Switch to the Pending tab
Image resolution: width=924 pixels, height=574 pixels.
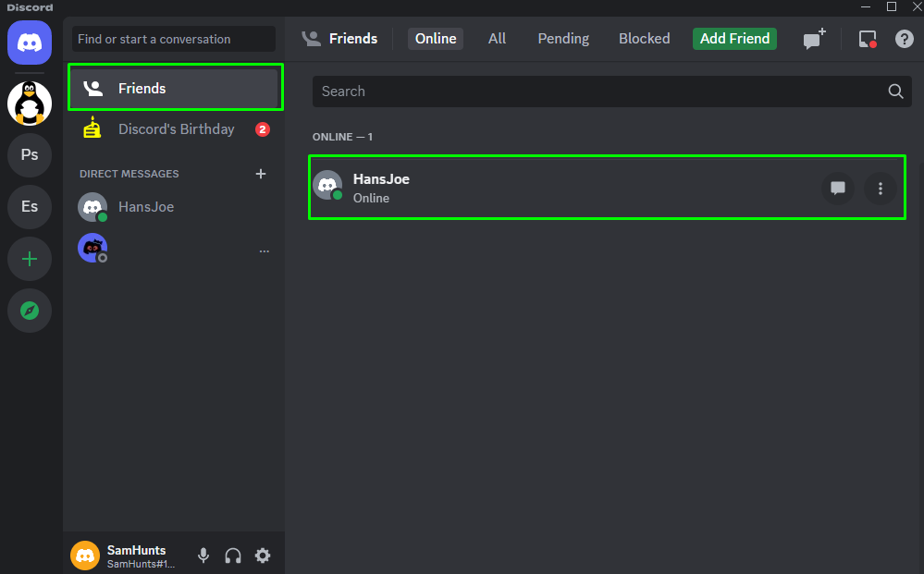pos(562,39)
